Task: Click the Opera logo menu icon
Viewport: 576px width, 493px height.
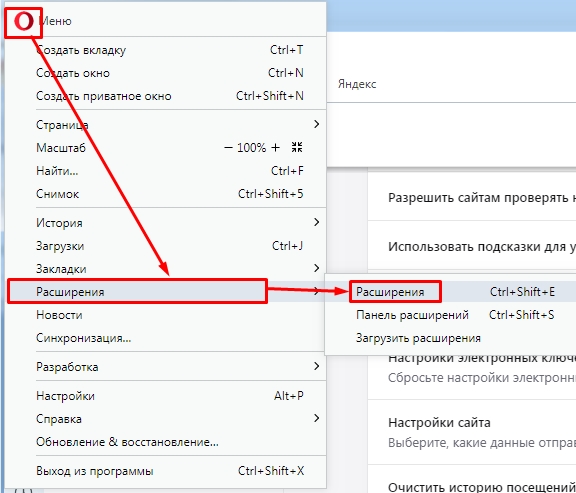Action: (24, 22)
